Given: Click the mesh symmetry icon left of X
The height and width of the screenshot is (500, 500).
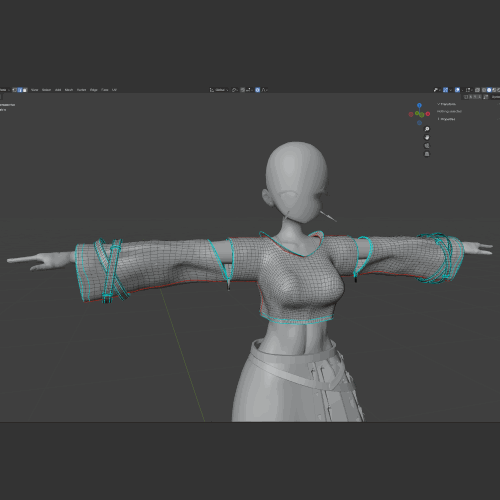Looking at the screenshot, I should (466, 97).
